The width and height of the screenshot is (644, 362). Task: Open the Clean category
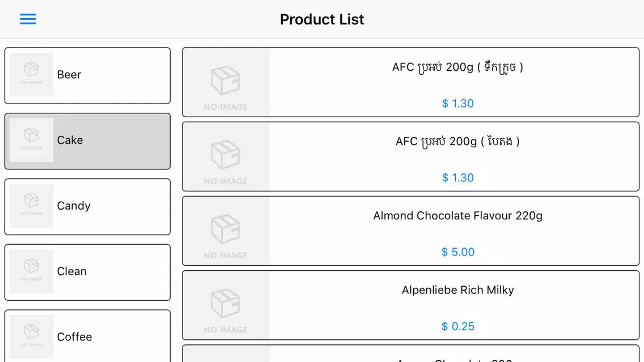pos(87,272)
